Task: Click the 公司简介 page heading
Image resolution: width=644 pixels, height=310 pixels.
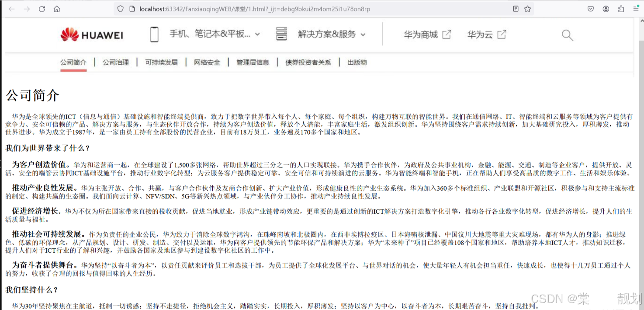Action: pyautogui.click(x=32, y=95)
